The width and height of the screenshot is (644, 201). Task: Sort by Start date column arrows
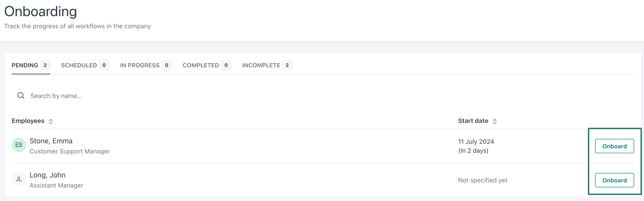pos(494,121)
